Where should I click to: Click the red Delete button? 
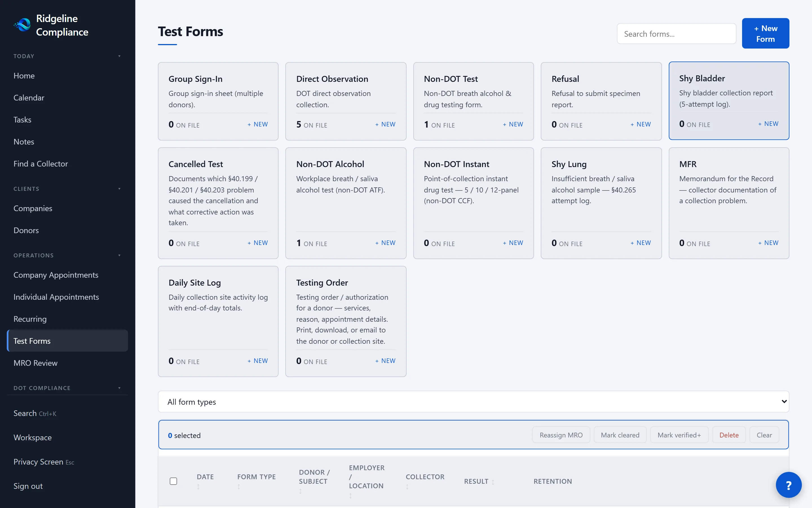729,435
